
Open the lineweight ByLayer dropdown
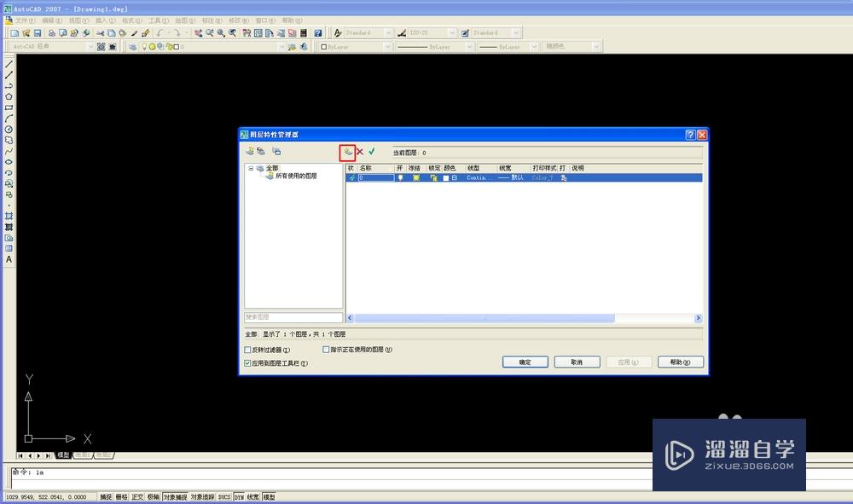pos(534,47)
